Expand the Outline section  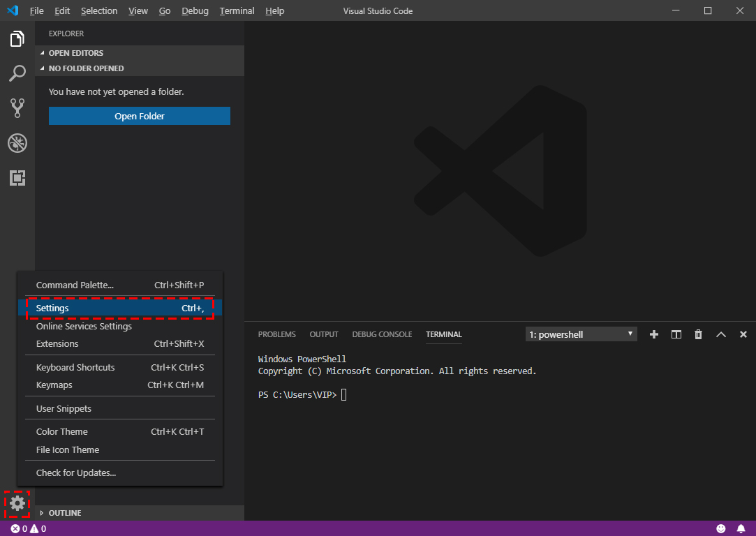(x=141, y=513)
